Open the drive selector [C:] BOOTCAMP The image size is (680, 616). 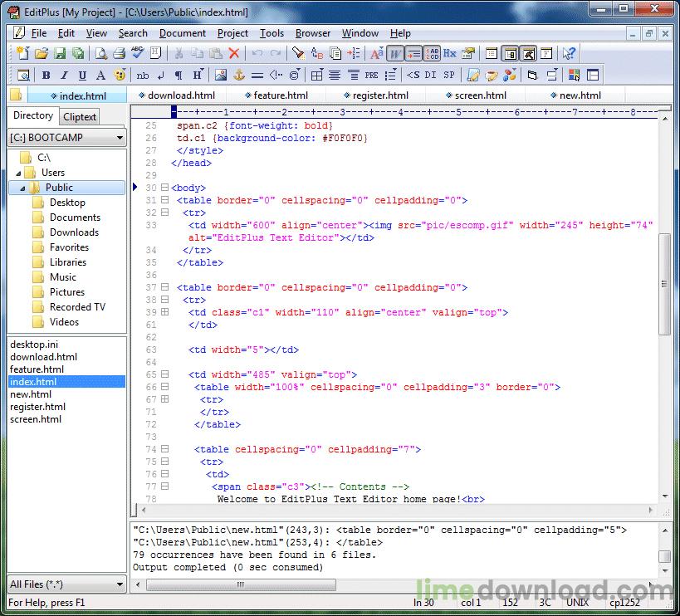coord(66,138)
